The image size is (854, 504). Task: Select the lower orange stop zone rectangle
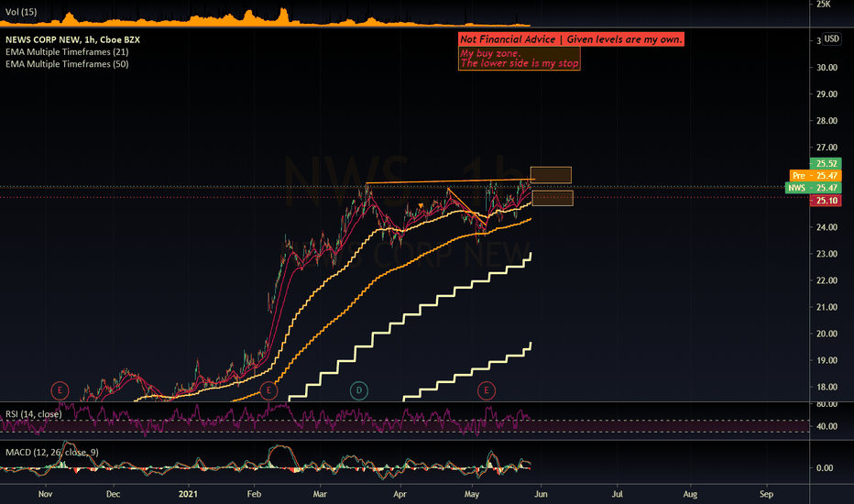tap(553, 198)
